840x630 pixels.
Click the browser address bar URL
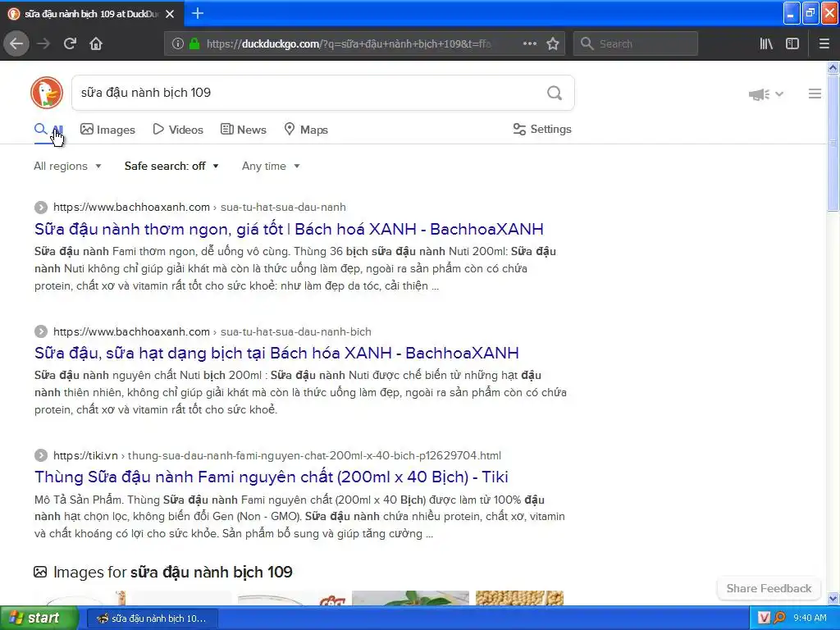tap(348, 44)
